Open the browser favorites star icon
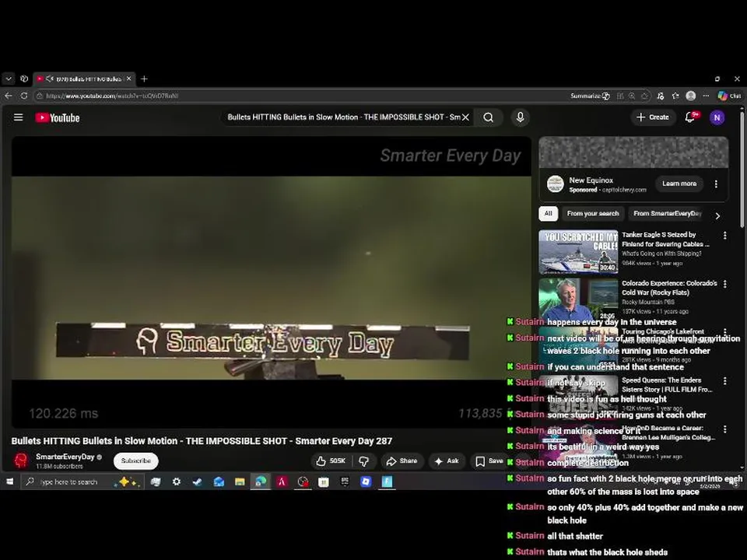The height and width of the screenshot is (560, 747). click(x=675, y=96)
